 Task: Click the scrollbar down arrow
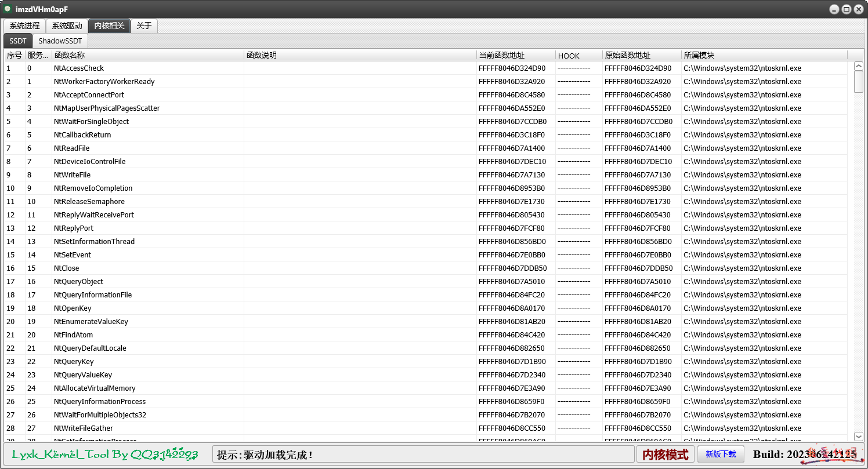[859, 437]
